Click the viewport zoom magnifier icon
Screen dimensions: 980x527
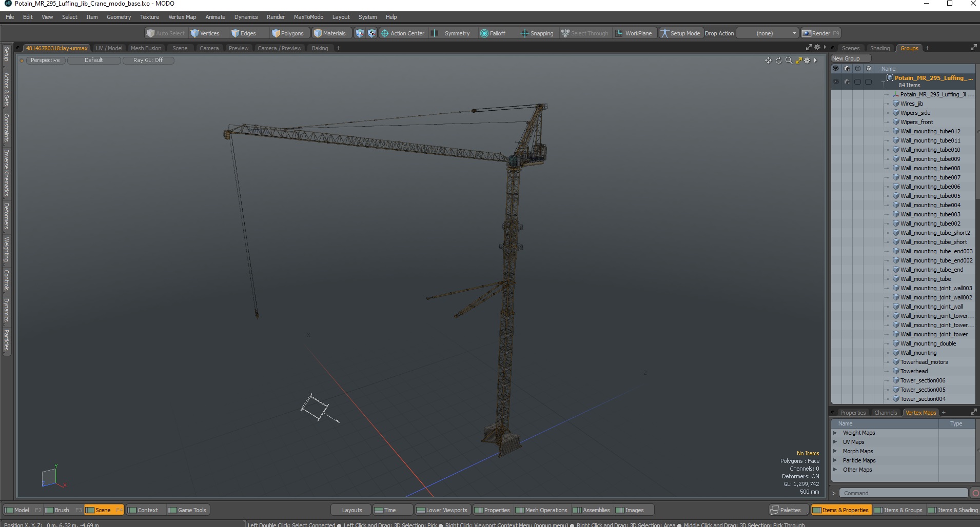pyautogui.click(x=789, y=60)
